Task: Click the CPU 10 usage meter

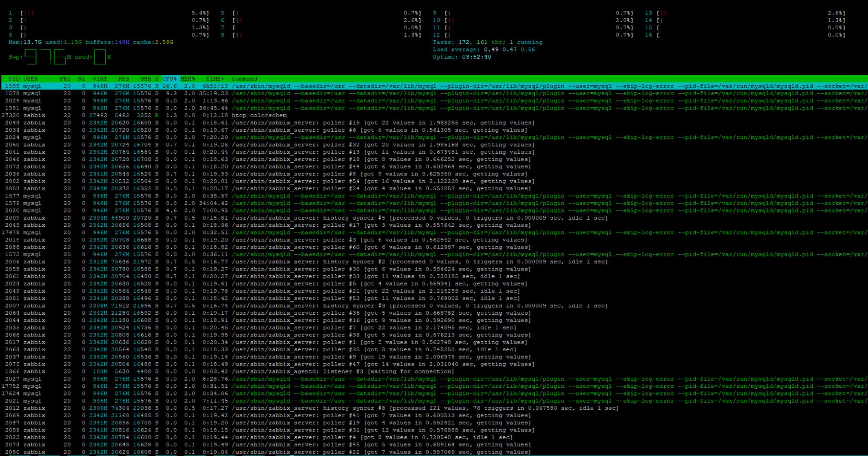Action: pyautogui.click(x=533, y=20)
